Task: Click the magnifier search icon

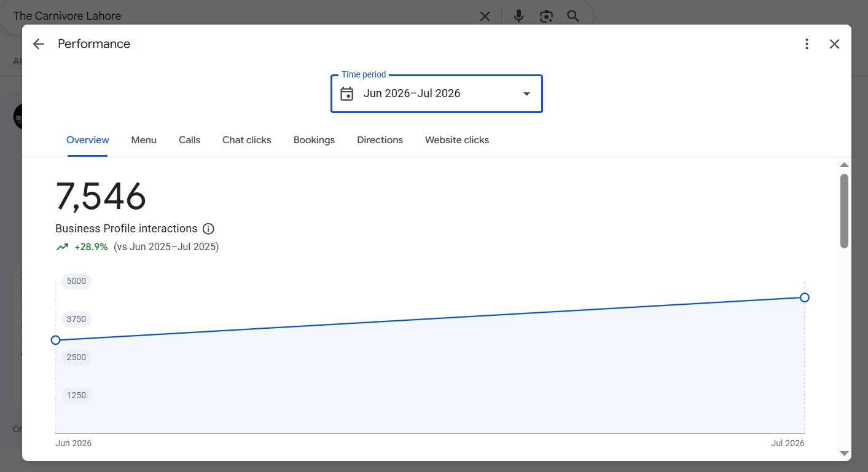Action: click(x=573, y=16)
